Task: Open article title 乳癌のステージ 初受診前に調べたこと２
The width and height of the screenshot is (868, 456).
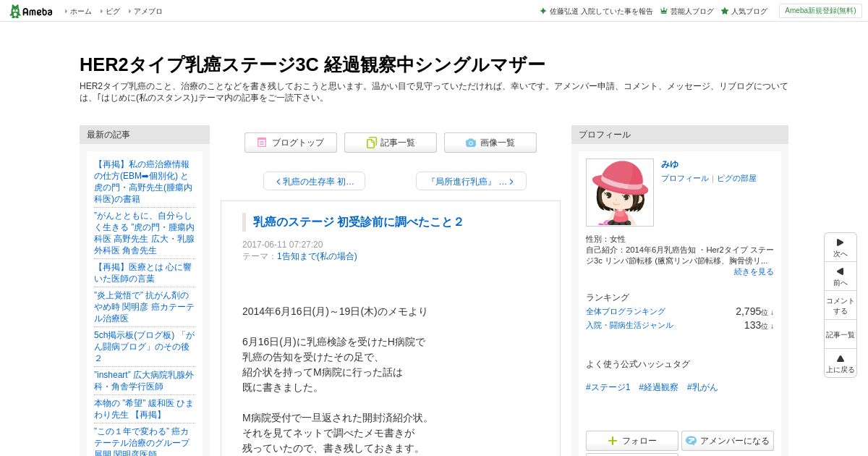Action: [358, 221]
